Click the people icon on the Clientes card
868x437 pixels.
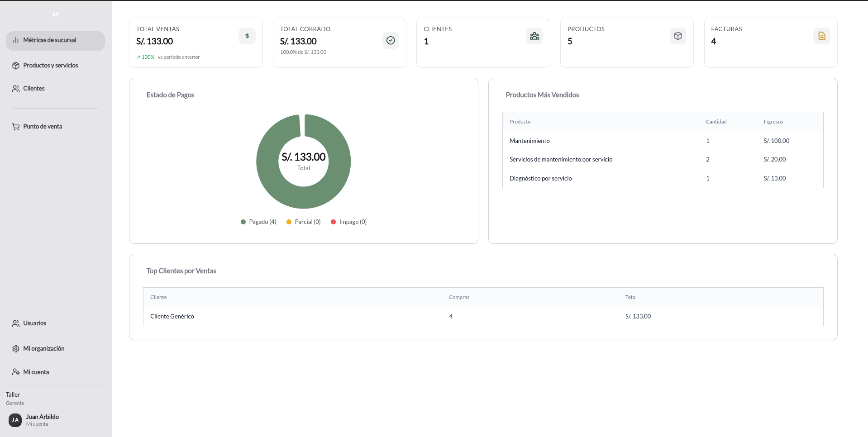(534, 36)
